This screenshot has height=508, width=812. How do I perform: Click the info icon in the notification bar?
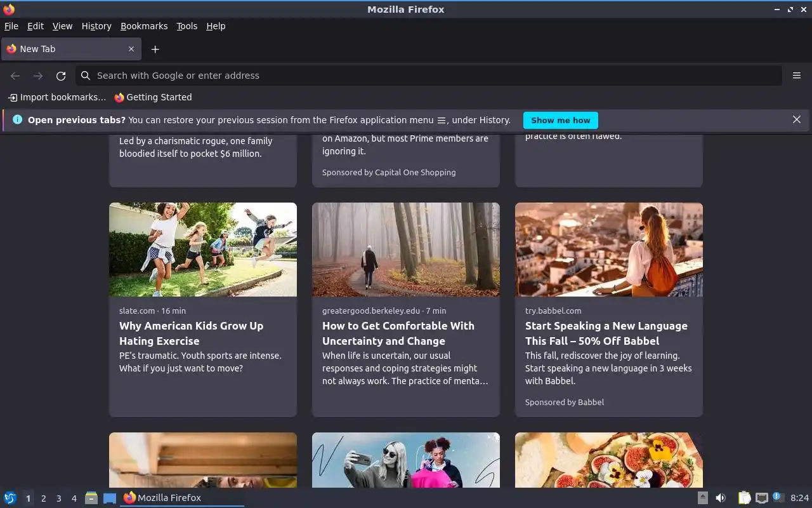point(17,119)
